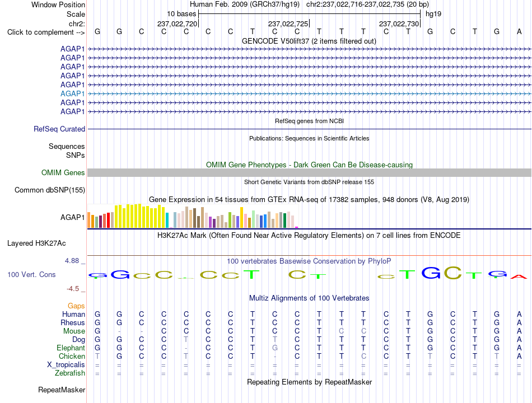Click the 4.88 PhyloP upper-limit value
This screenshot has width=532, height=403.
pos(72,261)
